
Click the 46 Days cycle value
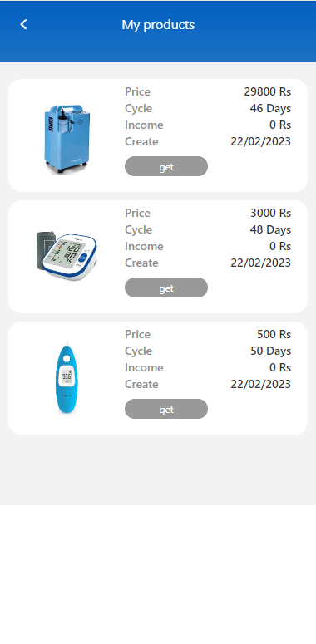(x=270, y=108)
